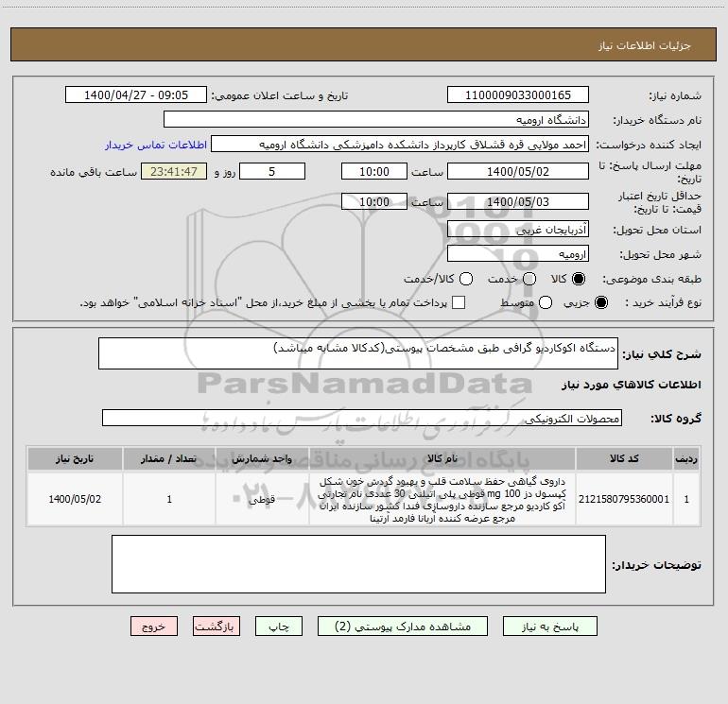Click the remaining days field showing 5
The height and width of the screenshot is (704, 728).
(272, 171)
